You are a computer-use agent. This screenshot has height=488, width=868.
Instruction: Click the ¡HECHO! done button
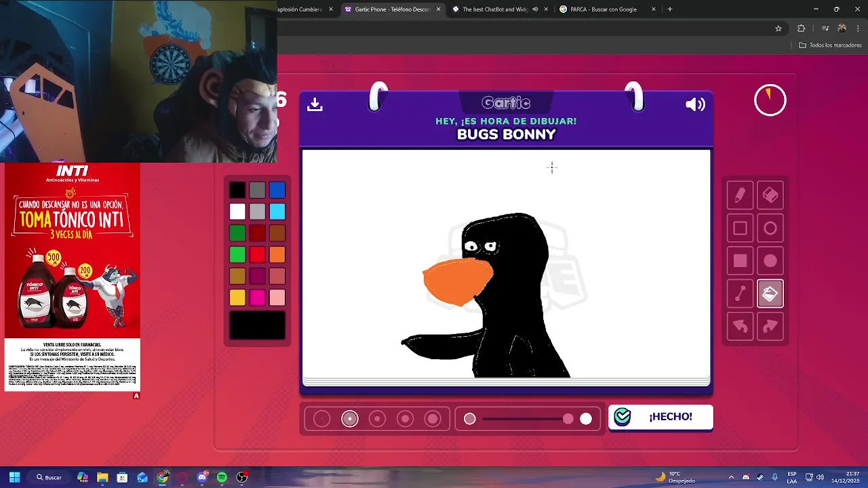tap(660, 417)
